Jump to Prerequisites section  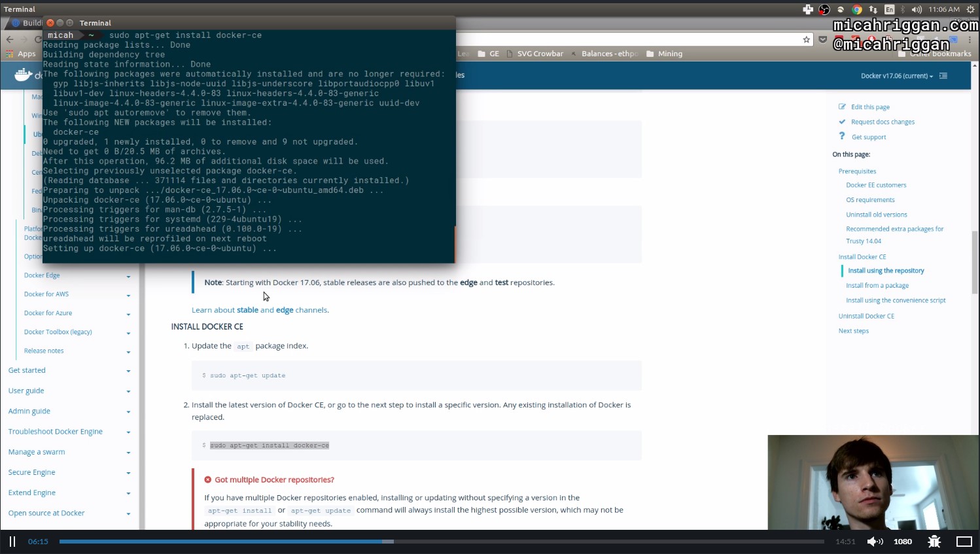click(x=857, y=171)
